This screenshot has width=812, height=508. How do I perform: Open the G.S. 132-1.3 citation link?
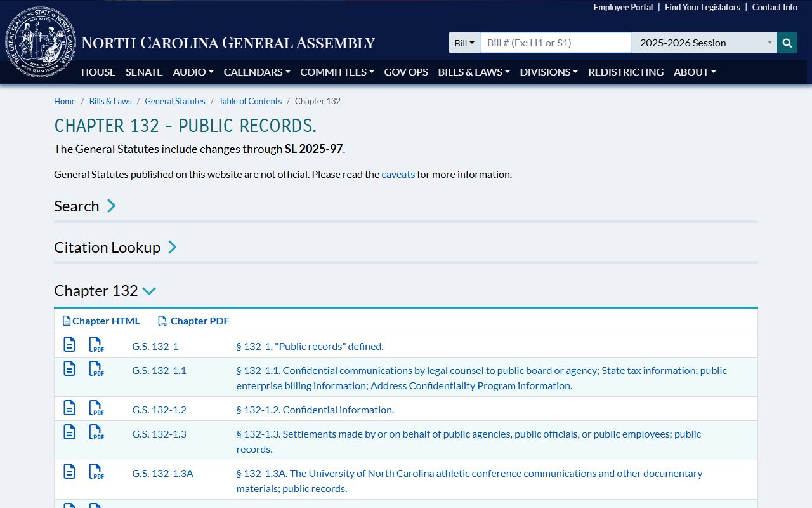[159, 434]
